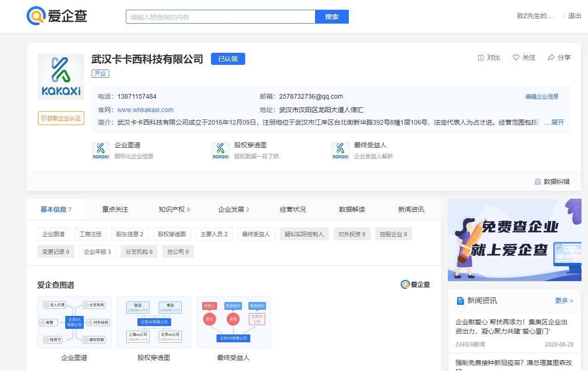Image resolution: width=588 pixels, height=371 pixels.
Task: Select the 控股企业 0 tag
Action: coord(394,234)
